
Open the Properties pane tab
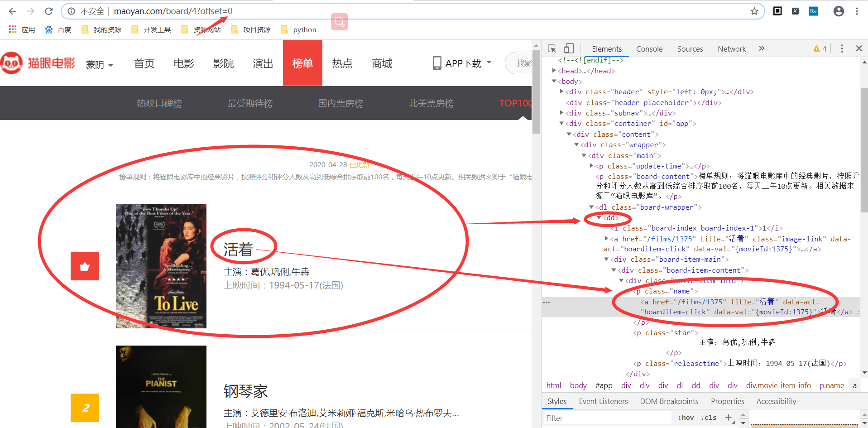[727, 401]
